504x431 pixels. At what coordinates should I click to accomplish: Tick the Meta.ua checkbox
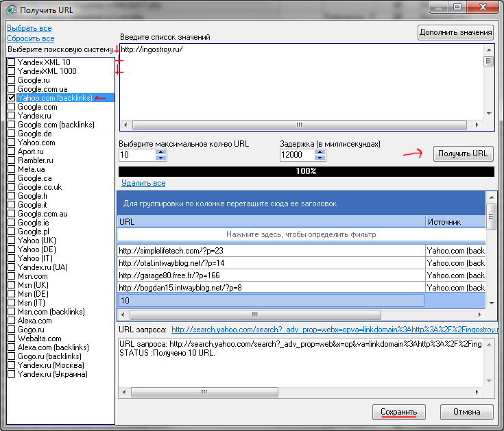(x=12, y=169)
